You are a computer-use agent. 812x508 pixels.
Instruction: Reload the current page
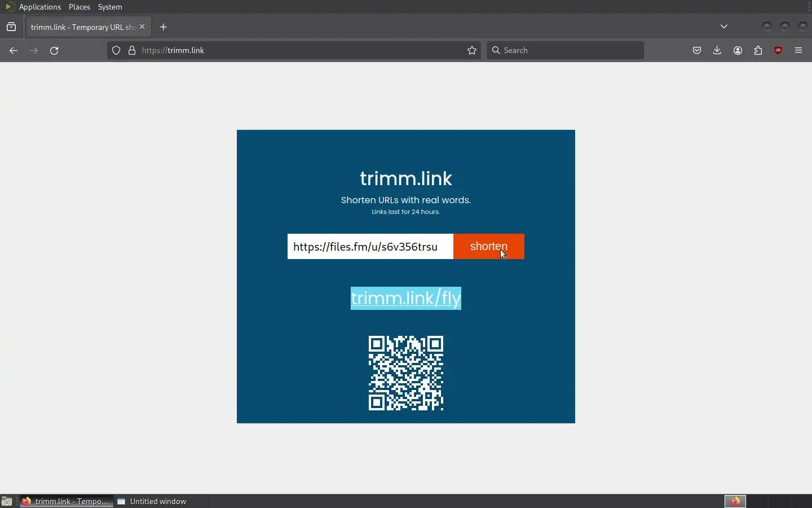pos(54,50)
